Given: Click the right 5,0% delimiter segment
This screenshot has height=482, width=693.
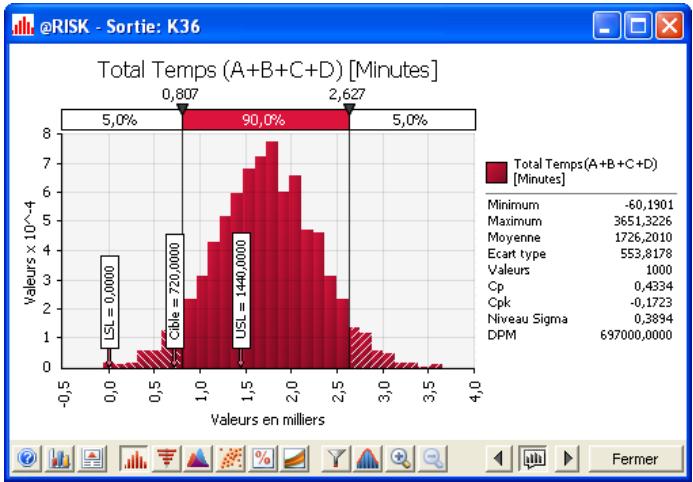Looking at the screenshot, I should pos(412,120).
